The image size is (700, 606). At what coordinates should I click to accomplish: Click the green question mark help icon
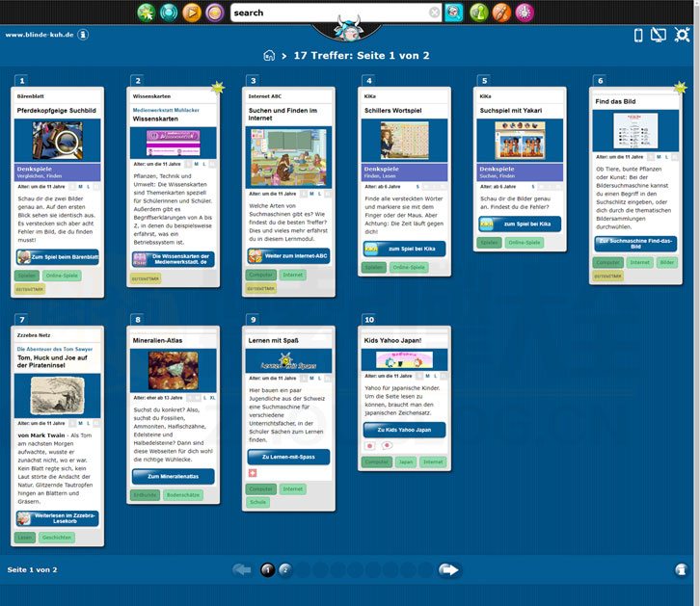(478, 13)
